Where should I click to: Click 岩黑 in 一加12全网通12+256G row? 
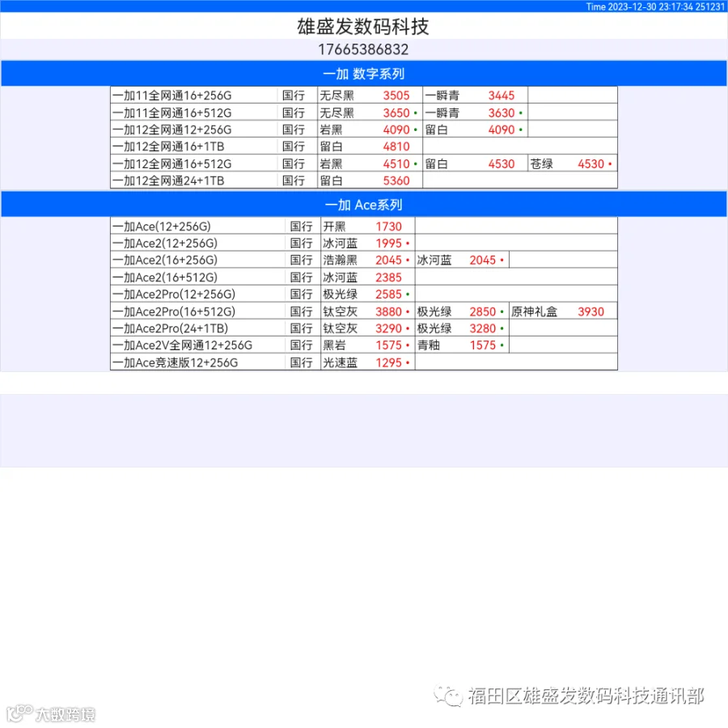pos(331,129)
